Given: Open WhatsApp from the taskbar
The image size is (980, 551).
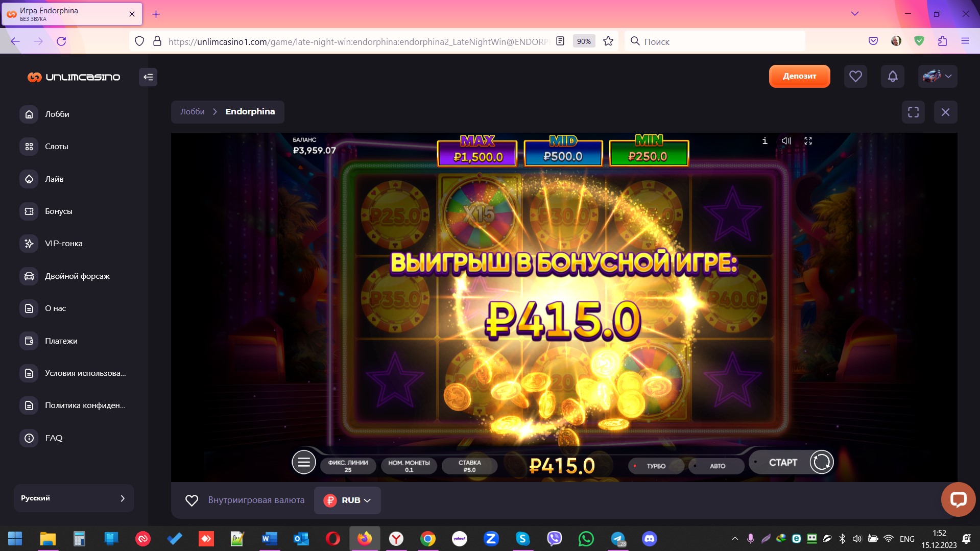Looking at the screenshot, I should tap(586, 539).
